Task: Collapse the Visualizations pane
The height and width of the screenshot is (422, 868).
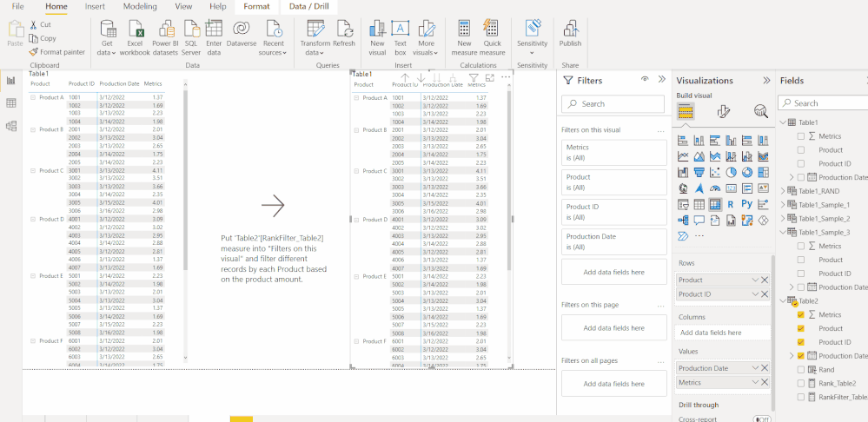Action: coord(766,81)
